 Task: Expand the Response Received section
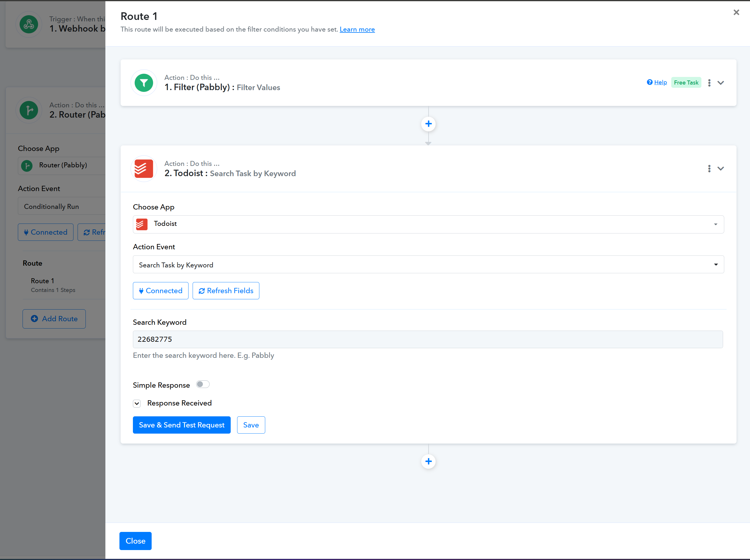[137, 403]
